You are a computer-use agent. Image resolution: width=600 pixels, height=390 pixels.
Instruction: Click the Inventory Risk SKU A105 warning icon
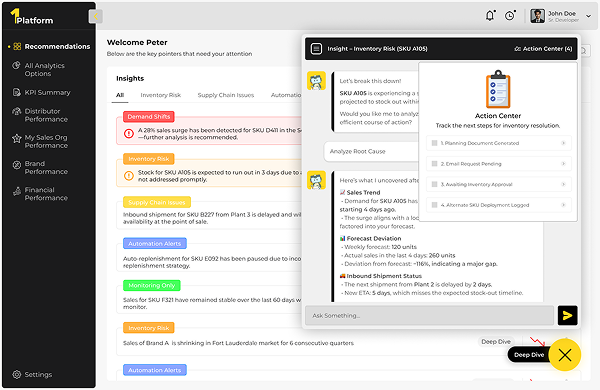click(x=129, y=175)
